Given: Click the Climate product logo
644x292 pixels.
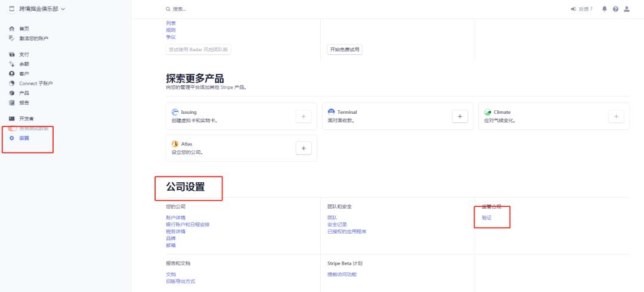Looking at the screenshot, I should pyautogui.click(x=488, y=112).
